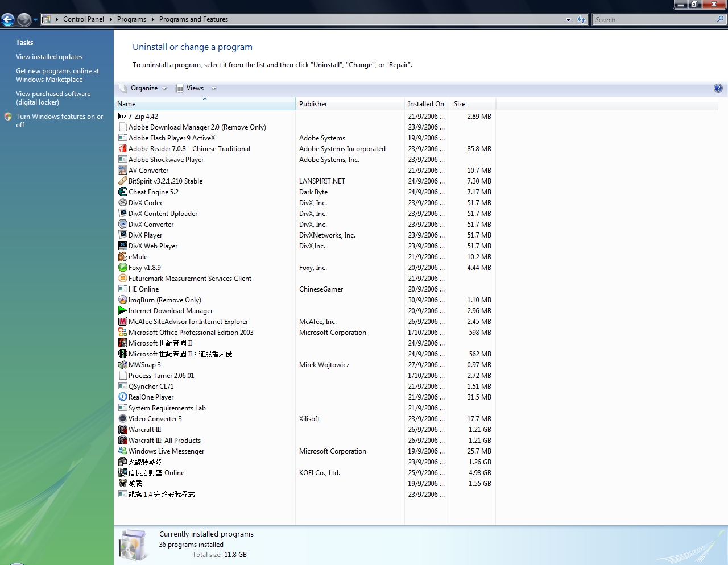Click the Internet Download Manager icon
This screenshot has width=728, height=565.
click(122, 311)
